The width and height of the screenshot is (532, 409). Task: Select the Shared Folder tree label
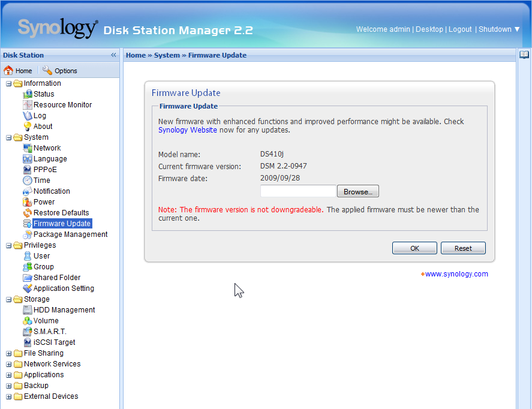pyautogui.click(x=57, y=278)
